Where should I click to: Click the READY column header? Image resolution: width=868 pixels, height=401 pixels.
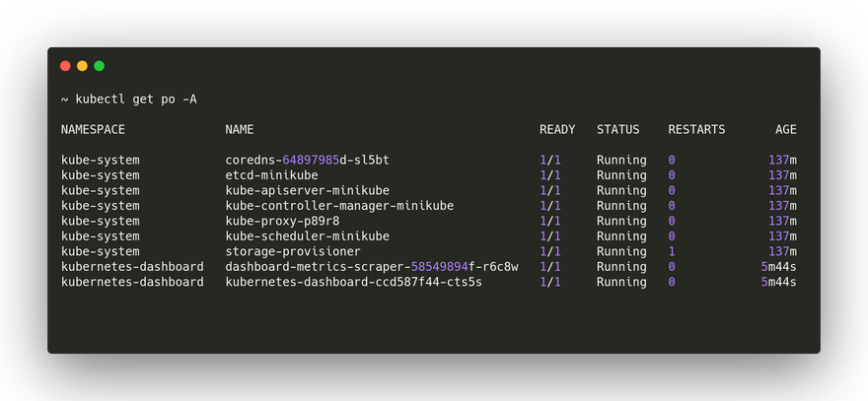pyautogui.click(x=557, y=130)
